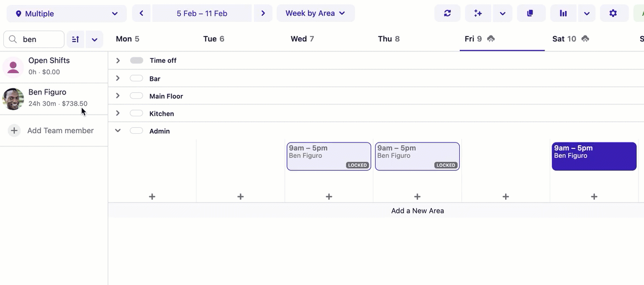Open the Multiple location dropdown
This screenshot has width=644, height=285.
[x=67, y=14]
